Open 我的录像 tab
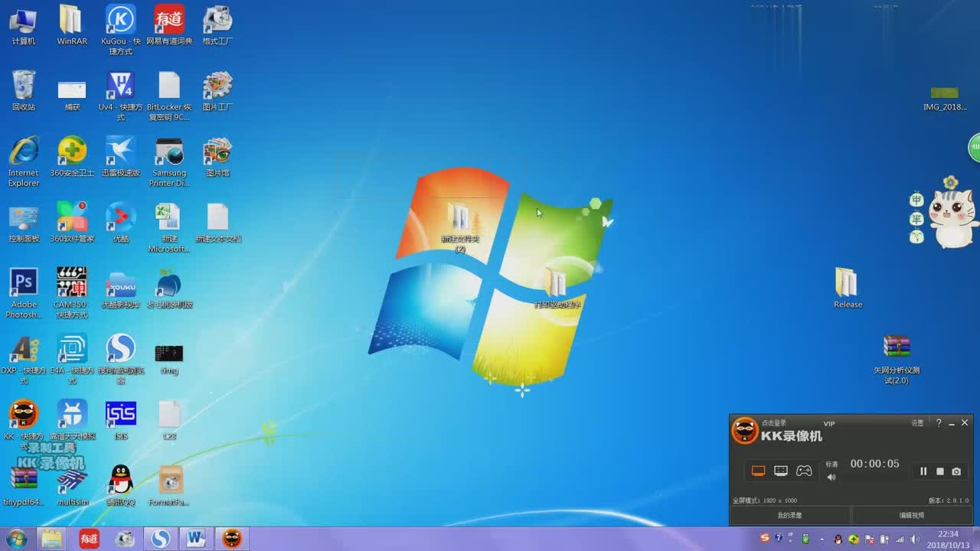Image resolution: width=980 pixels, height=551 pixels. 790,516
